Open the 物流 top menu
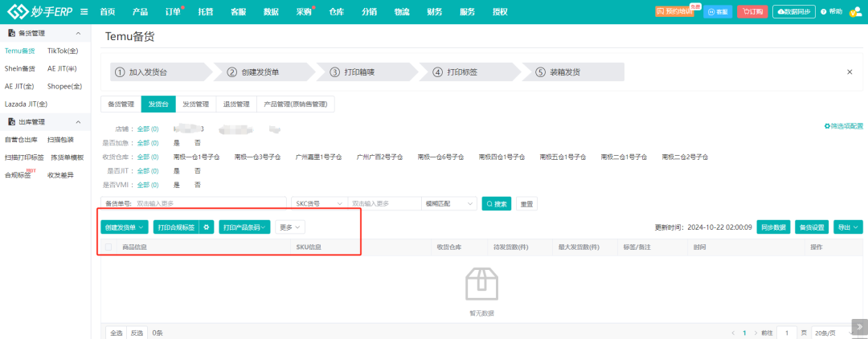 (x=402, y=11)
